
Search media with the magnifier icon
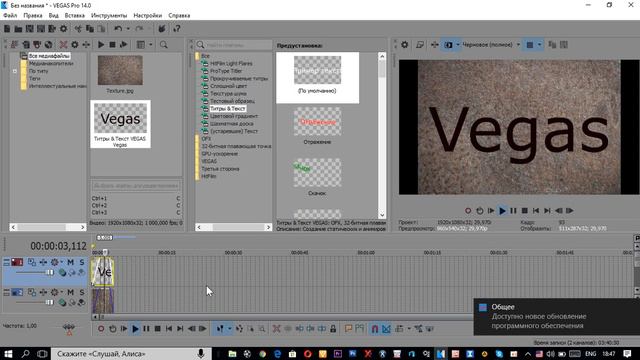click(164, 44)
